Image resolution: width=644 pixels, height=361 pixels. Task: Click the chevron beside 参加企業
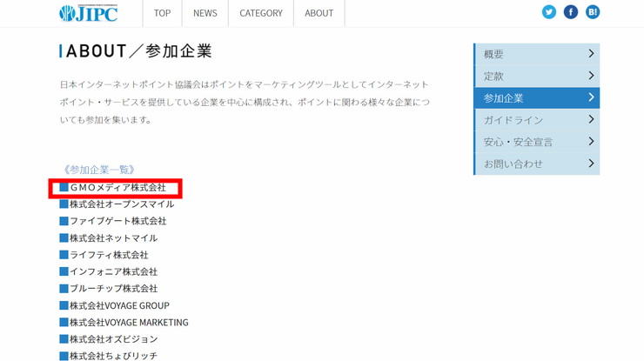click(591, 97)
